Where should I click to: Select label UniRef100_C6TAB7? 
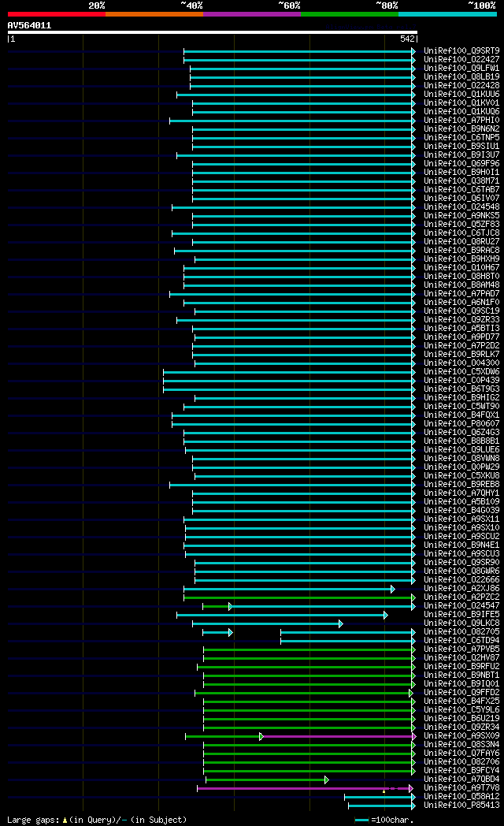[461, 190]
